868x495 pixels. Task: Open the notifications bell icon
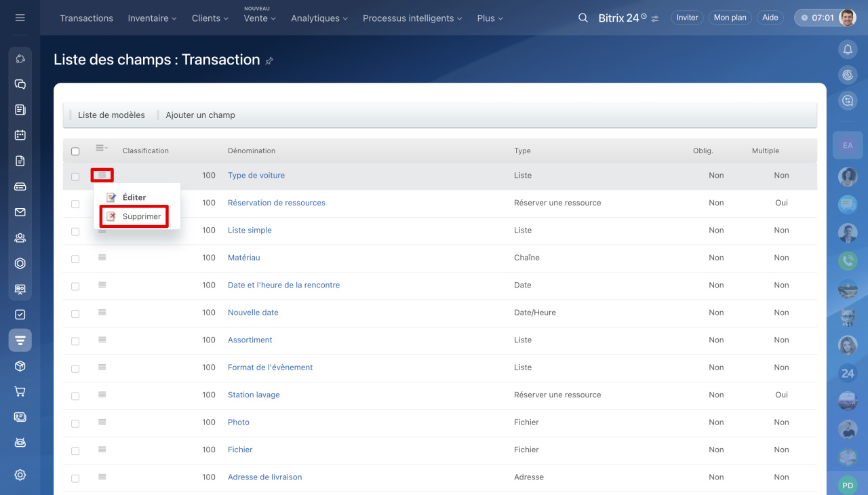click(847, 49)
